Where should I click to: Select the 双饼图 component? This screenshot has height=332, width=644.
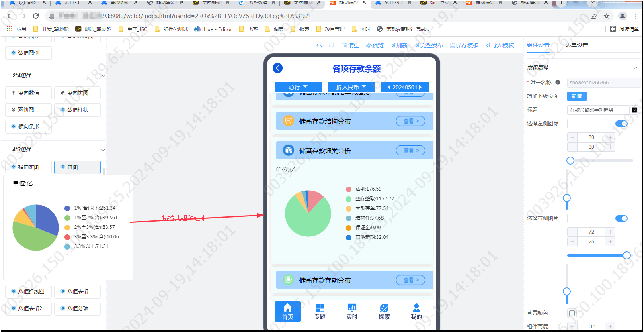tap(29, 110)
